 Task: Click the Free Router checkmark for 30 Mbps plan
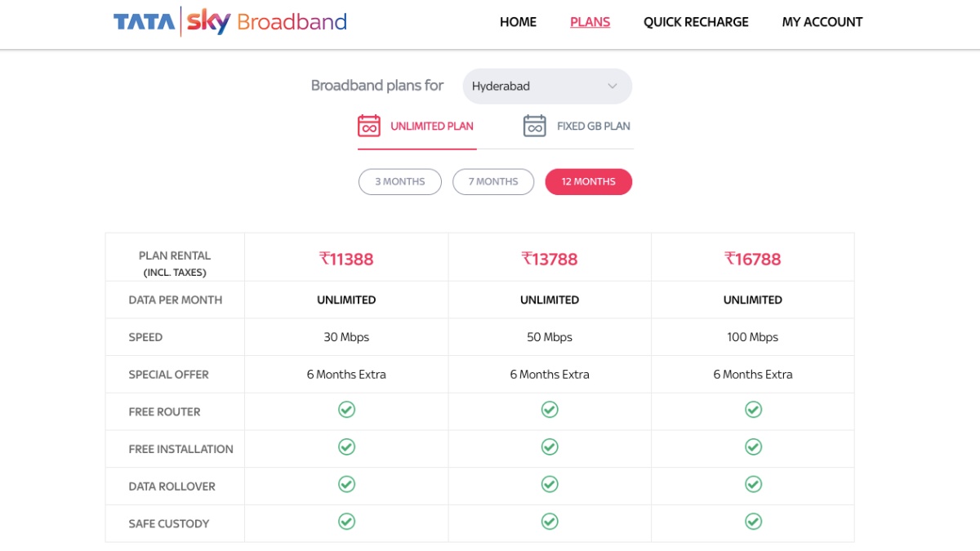[346, 411]
